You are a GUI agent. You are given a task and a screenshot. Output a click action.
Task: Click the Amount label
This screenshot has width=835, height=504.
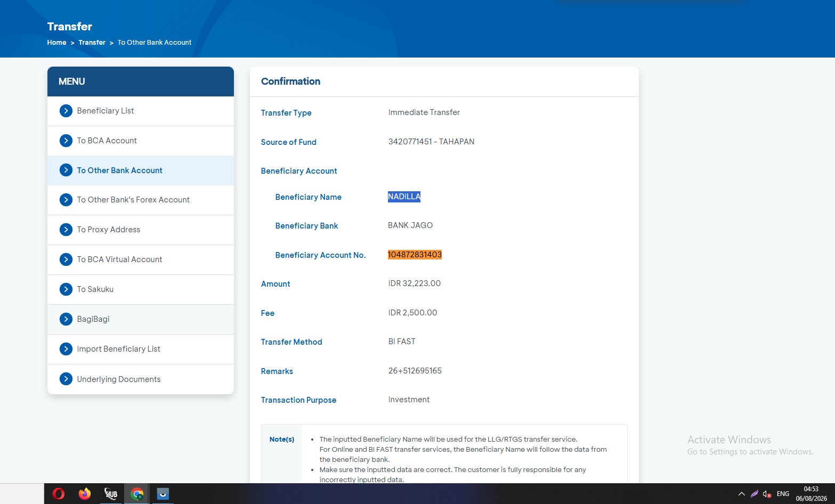275,284
